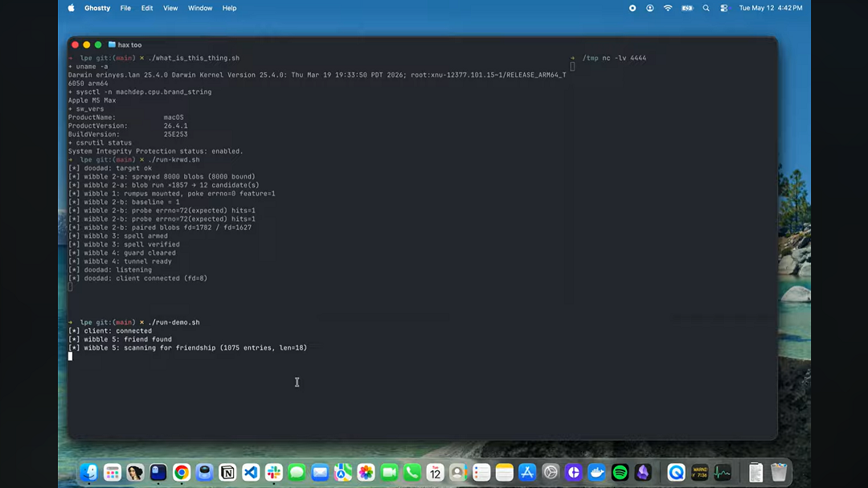Launch Docker Desktop from the Dock
Viewport: 868px width, 488px height.
click(596, 473)
